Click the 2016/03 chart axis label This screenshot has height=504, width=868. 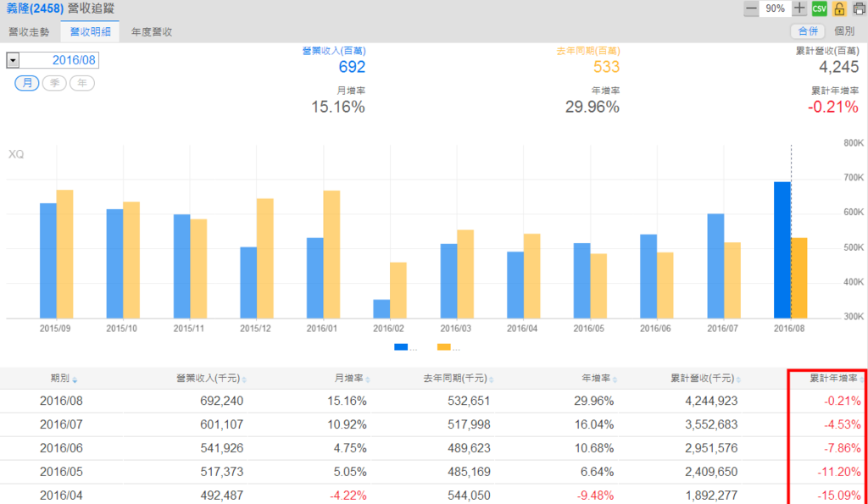tap(455, 328)
